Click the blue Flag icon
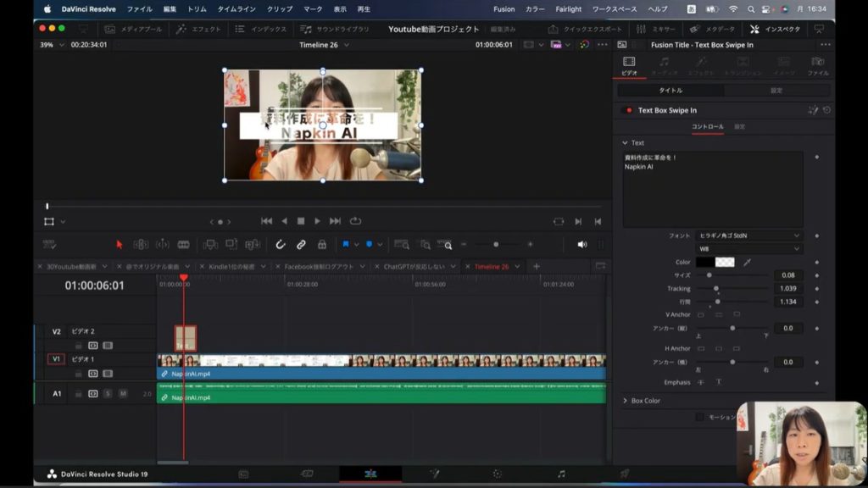 tap(346, 245)
